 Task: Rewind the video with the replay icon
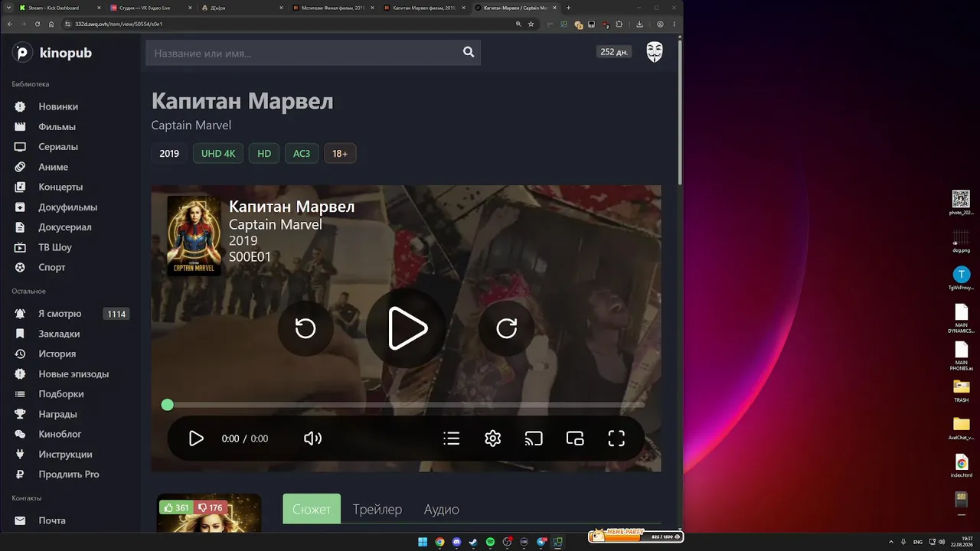(305, 328)
